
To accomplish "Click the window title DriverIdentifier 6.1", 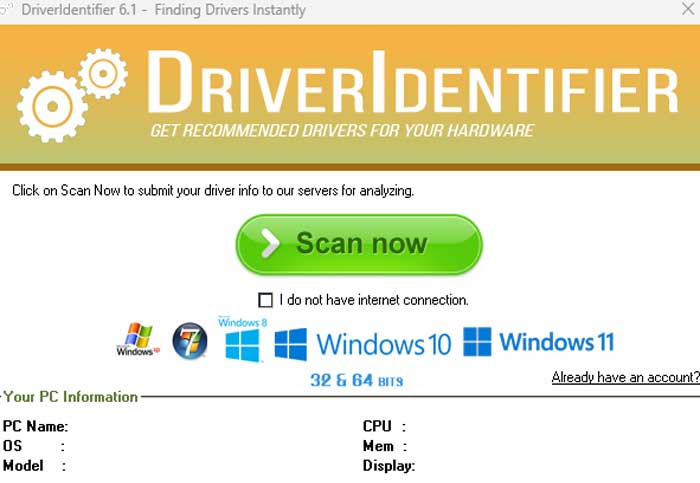I will coord(163,9).
